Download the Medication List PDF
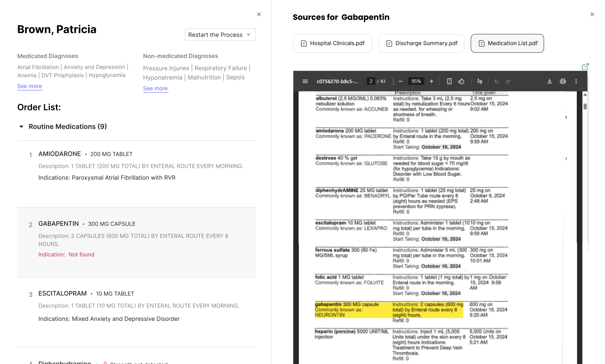The height and width of the screenshot is (364, 605). 550,82
